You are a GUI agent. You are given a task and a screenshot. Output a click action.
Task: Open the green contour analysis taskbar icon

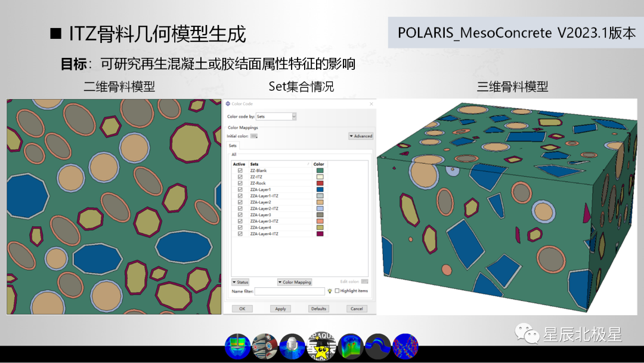click(350, 346)
